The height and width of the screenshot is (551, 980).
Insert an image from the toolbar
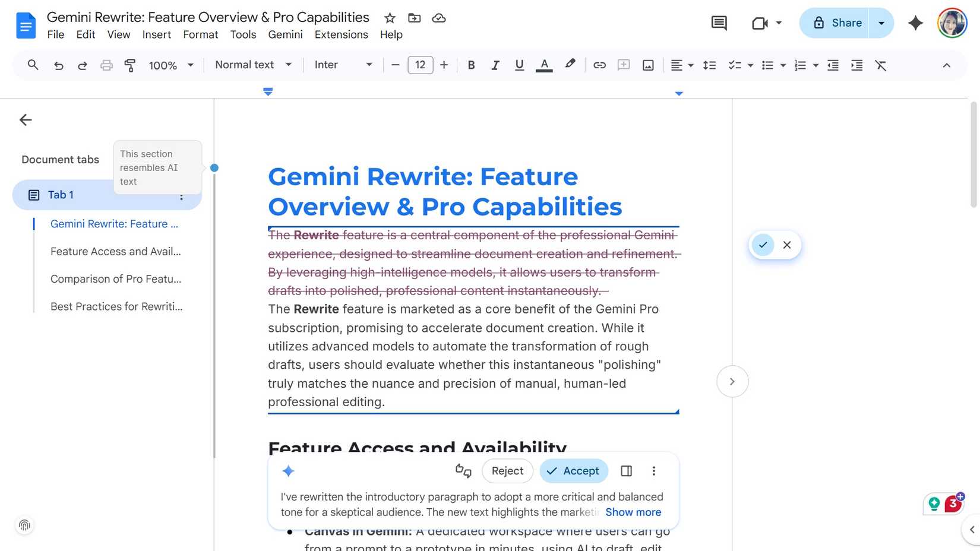(x=647, y=65)
